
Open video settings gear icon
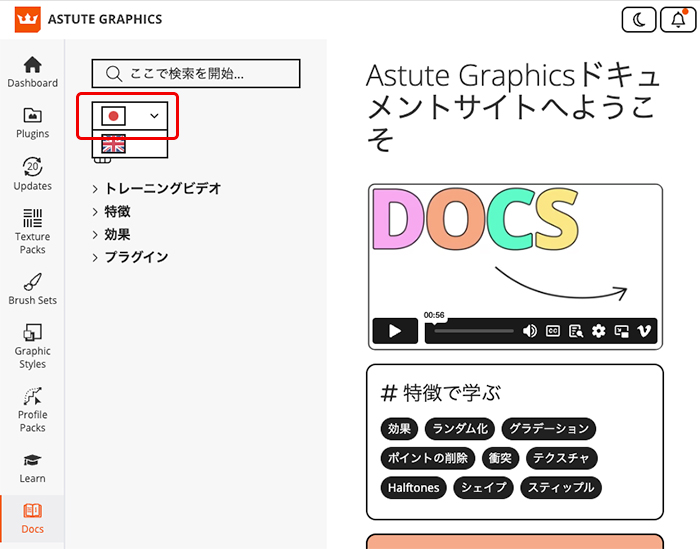tap(599, 331)
